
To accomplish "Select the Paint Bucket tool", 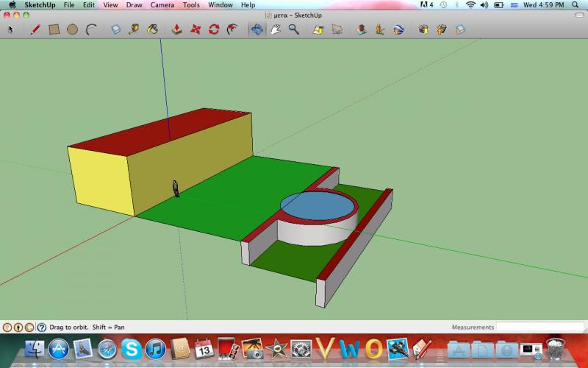I will coord(152,29).
